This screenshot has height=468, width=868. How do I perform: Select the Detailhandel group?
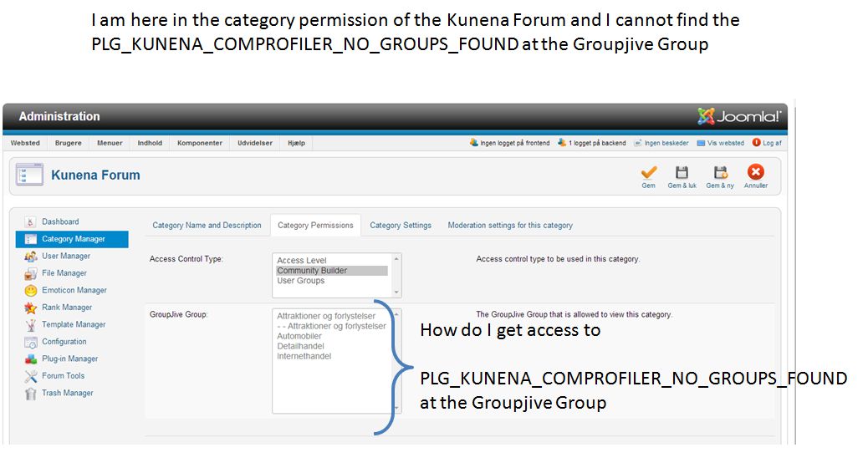coord(300,346)
